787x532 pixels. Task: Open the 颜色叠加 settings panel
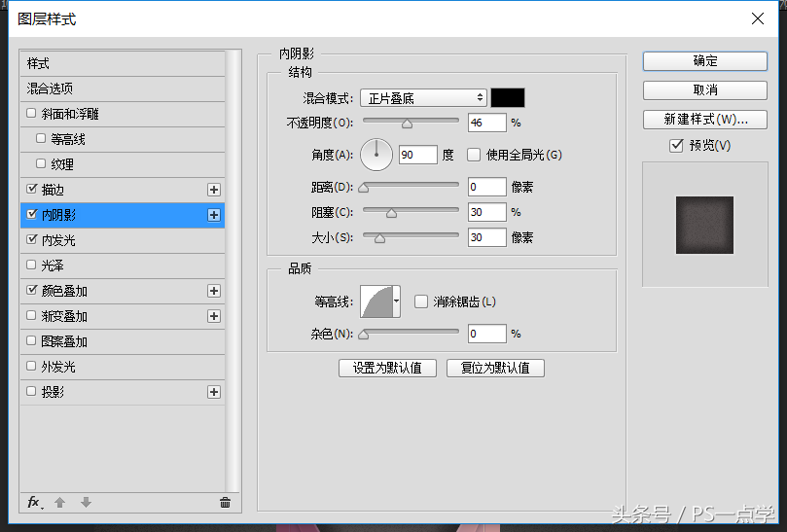point(123,291)
